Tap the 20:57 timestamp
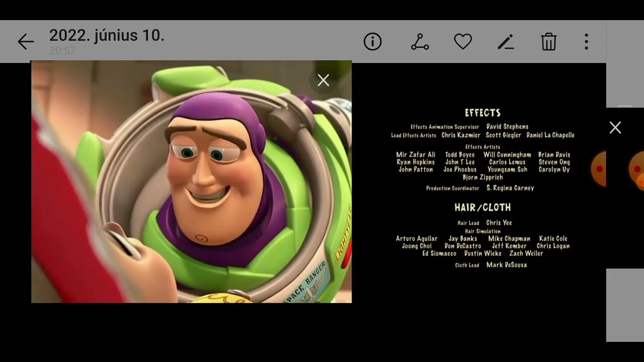 tap(62, 51)
